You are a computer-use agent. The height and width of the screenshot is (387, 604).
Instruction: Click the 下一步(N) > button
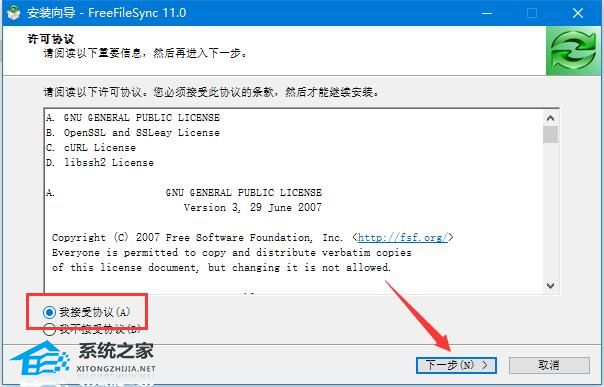pos(456,365)
